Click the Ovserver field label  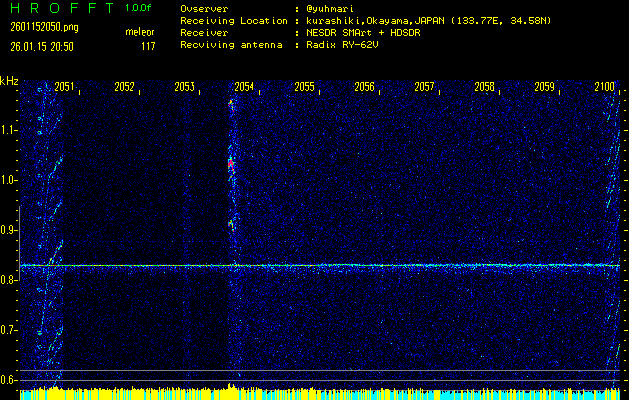[x=204, y=8]
